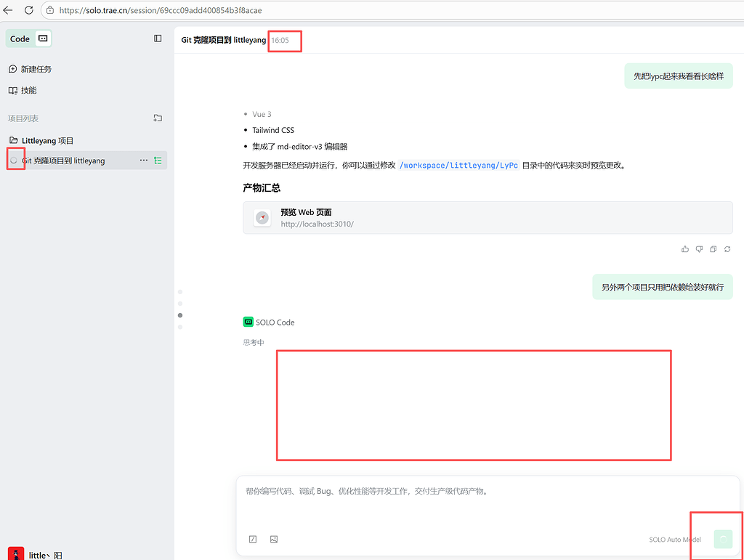Open the 预览 Web 页面 preview card
The width and height of the screenshot is (744, 560).
pyautogui.click(x=488, y=218)
